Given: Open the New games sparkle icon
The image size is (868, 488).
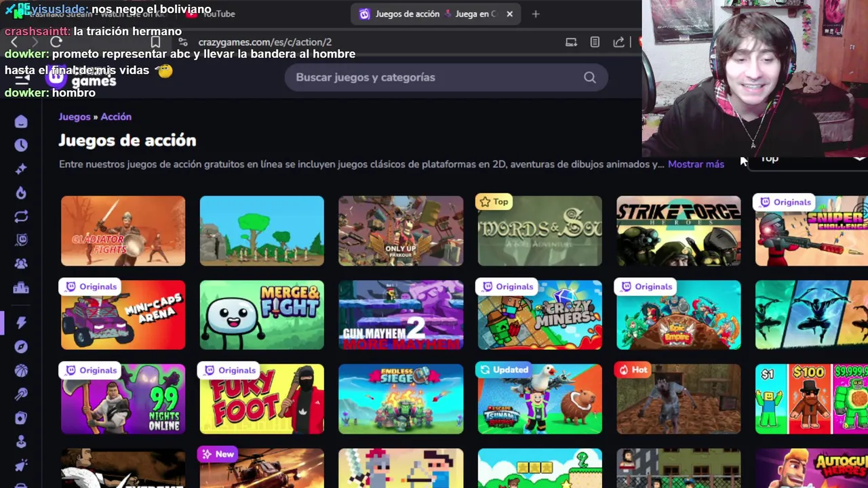Looking at the screenshot, I should [21, 169].
